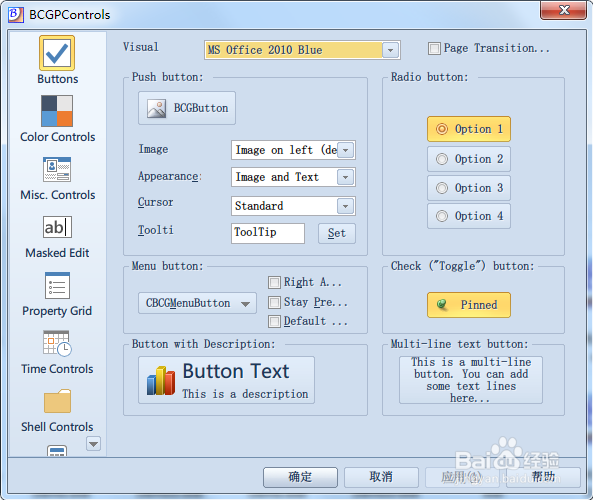Enable the Page Transition checkbox
The image size is (593, 500).
[x=434, y=48]
